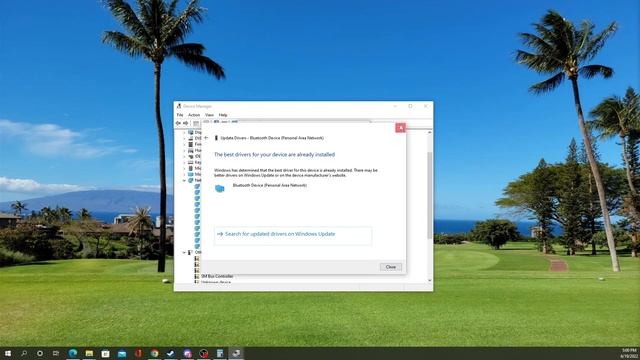Click the Properties pane icon in Device Manager toolbar
Viewport: 640px width, 360px height.
[196, 123]
